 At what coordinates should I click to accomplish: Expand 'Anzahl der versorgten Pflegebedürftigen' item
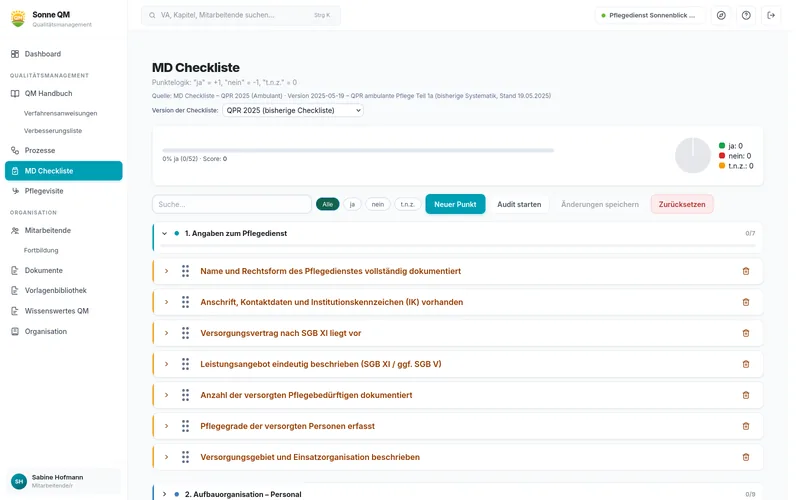166,395
